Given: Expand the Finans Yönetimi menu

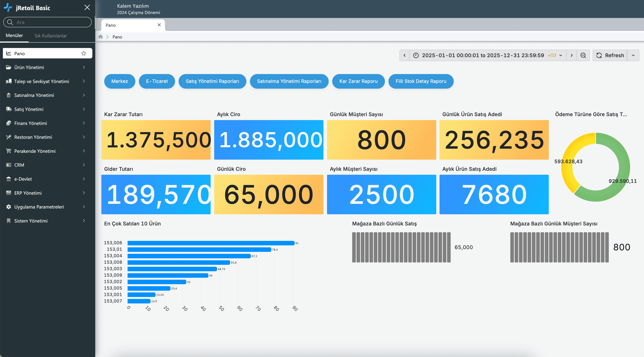Looking at the screenshot, I should pos(84,123).
